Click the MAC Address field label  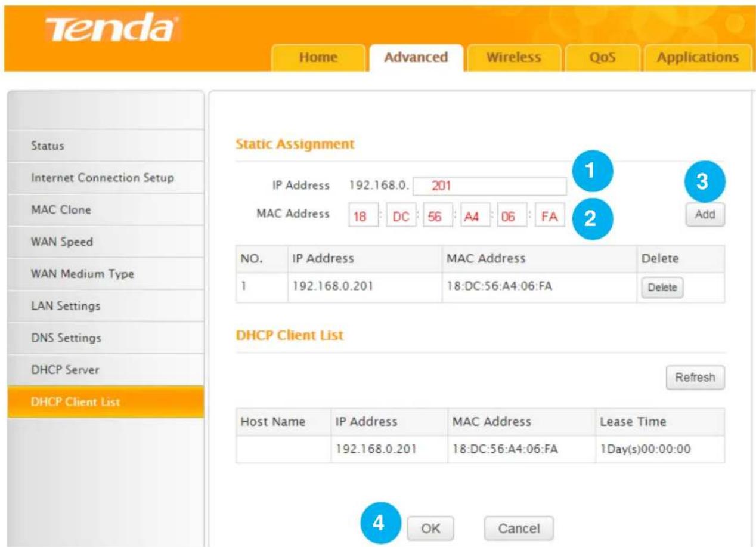(293, 214)
